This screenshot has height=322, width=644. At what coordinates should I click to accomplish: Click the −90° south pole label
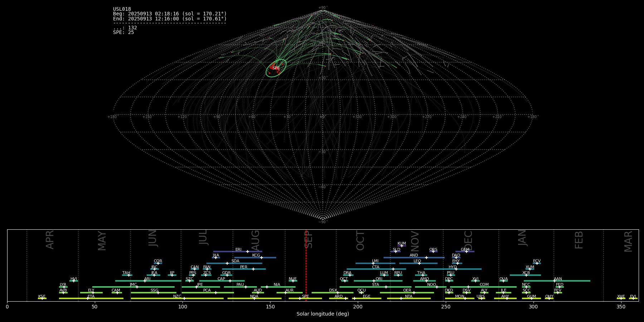[x=323, y=222]
